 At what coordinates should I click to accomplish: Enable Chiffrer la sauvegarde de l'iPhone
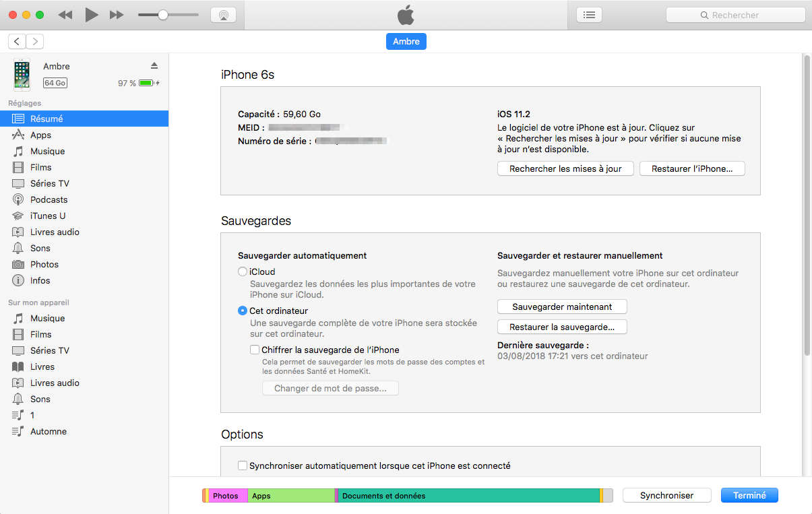[255, 350]
